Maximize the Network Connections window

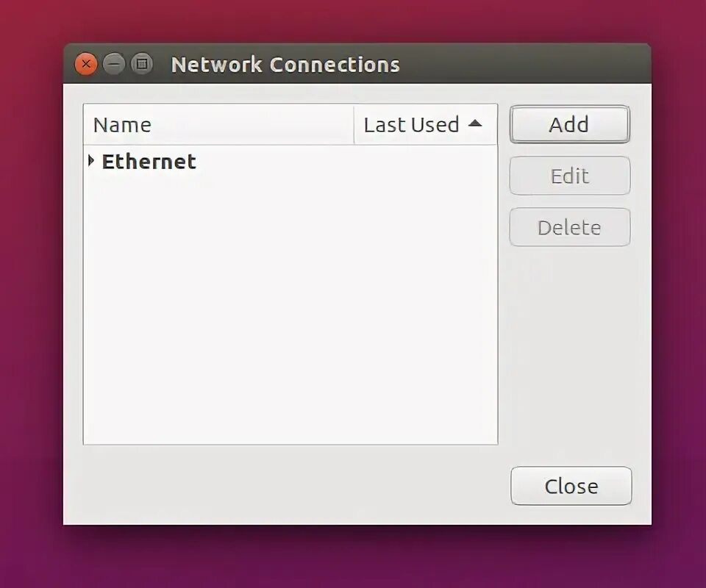pos(142,64)
